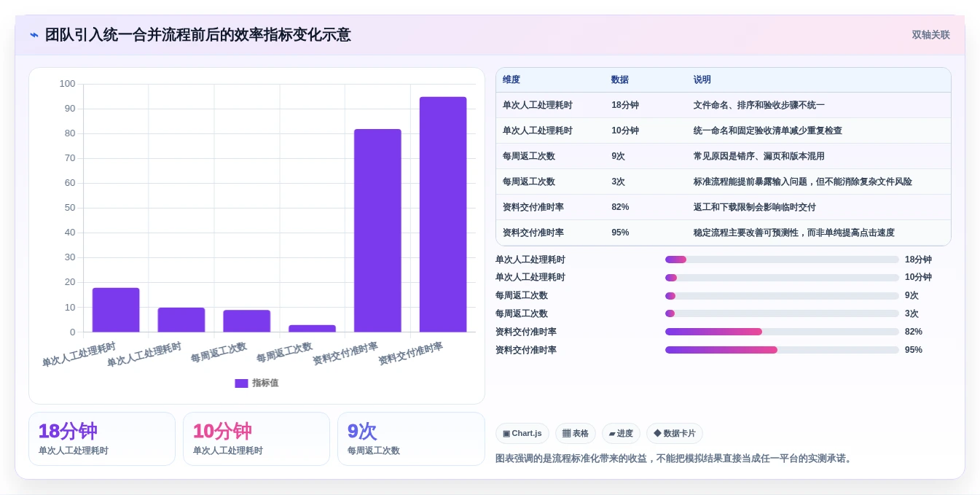Click the 10分钟 progress bar
Viewport: 980px width, 495px height.
pos(782,278)
